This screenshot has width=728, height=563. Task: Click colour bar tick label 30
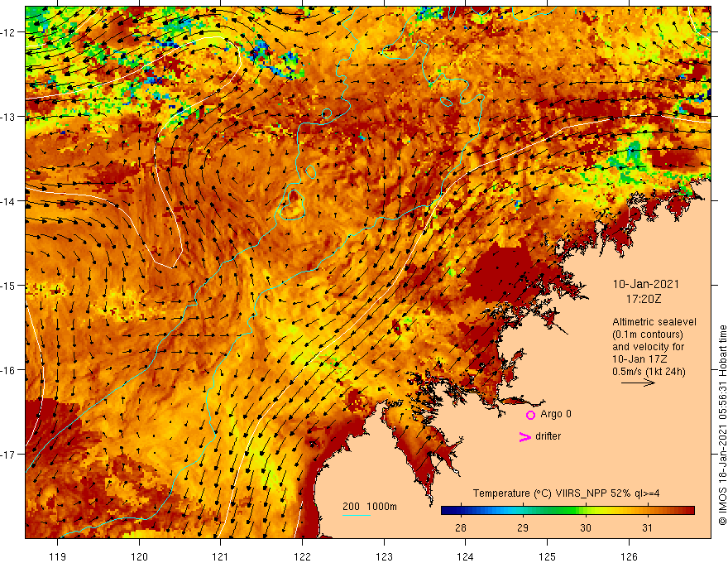[x=586, y=527]
